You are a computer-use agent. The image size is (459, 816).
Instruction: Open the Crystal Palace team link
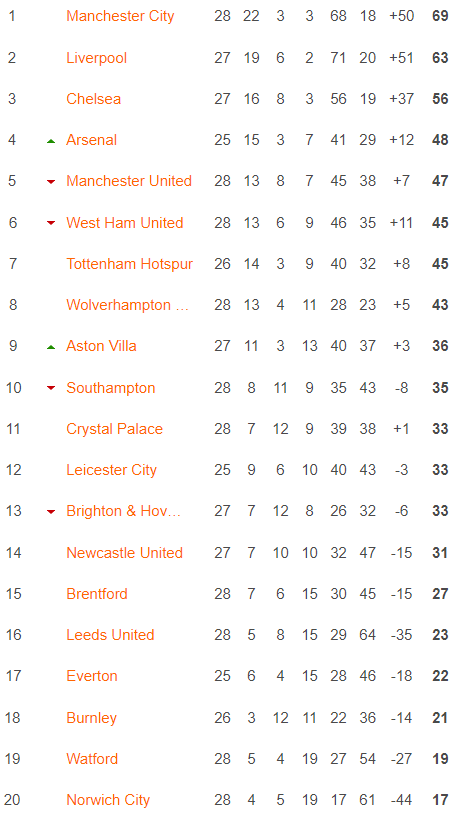click(x=114, y=429)
